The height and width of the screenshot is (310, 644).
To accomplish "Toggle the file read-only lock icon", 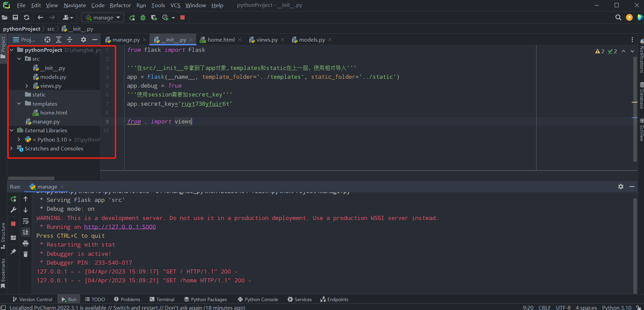I will [x=638, y=307].
